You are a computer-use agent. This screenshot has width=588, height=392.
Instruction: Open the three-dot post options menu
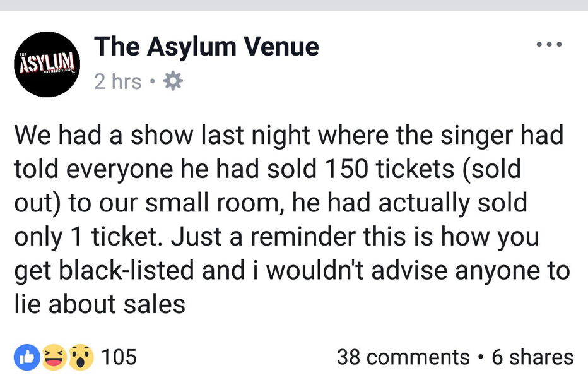click(x=548, y=45)
